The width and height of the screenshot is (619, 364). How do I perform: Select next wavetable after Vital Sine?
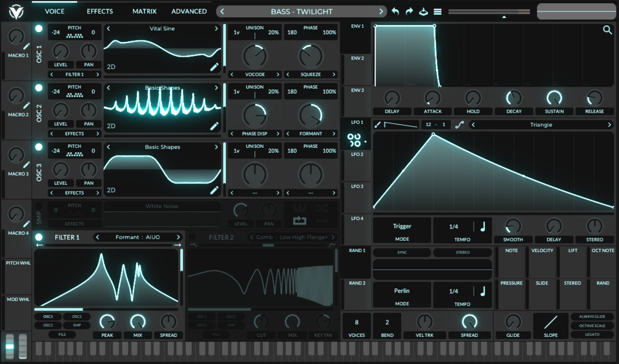point(216,28)
